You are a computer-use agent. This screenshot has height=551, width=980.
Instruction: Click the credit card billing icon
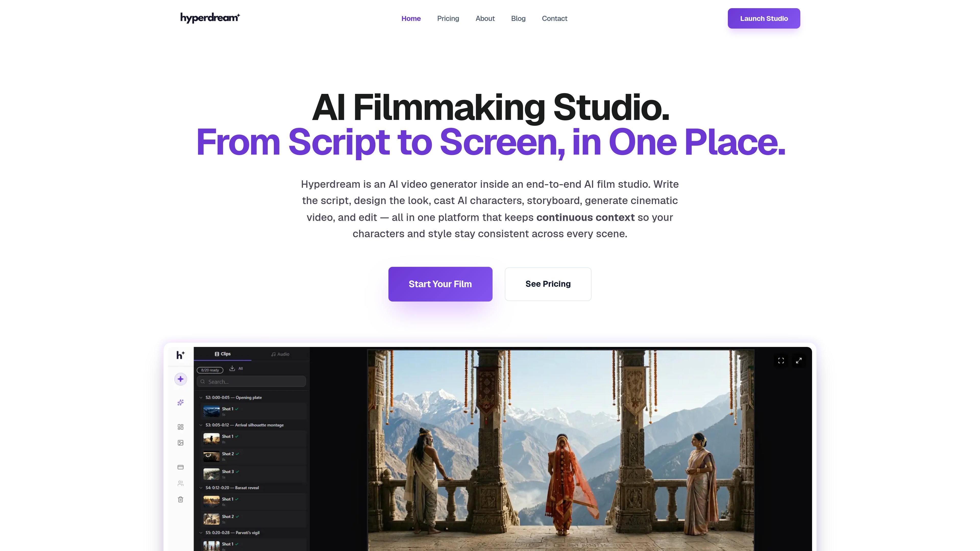coord(181,467)
